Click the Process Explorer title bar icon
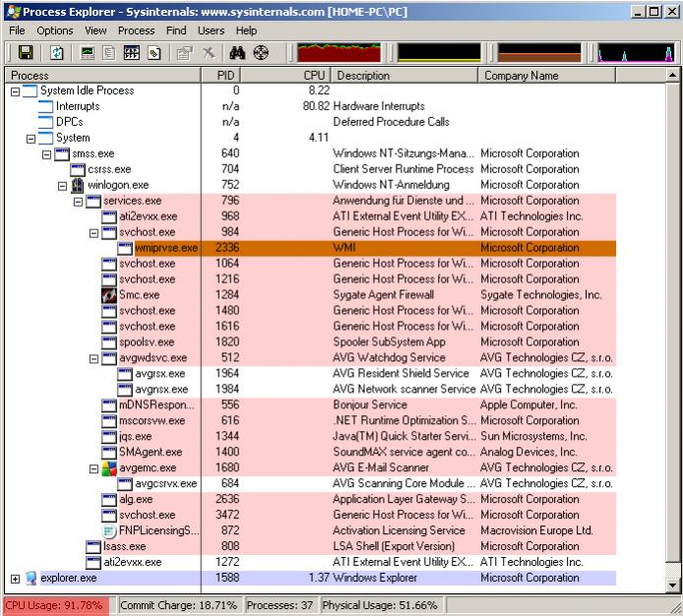683x616 pixels. pyautogui.click(x=13, y=12)
